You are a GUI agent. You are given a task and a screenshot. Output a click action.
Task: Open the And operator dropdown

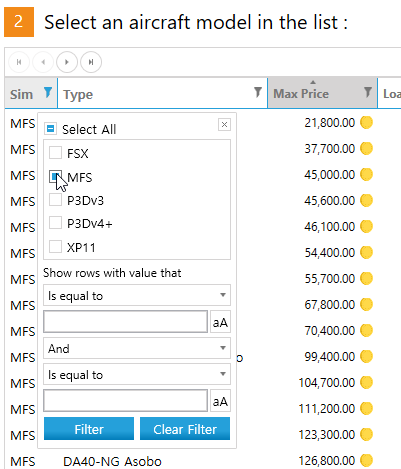pos(137,348)
